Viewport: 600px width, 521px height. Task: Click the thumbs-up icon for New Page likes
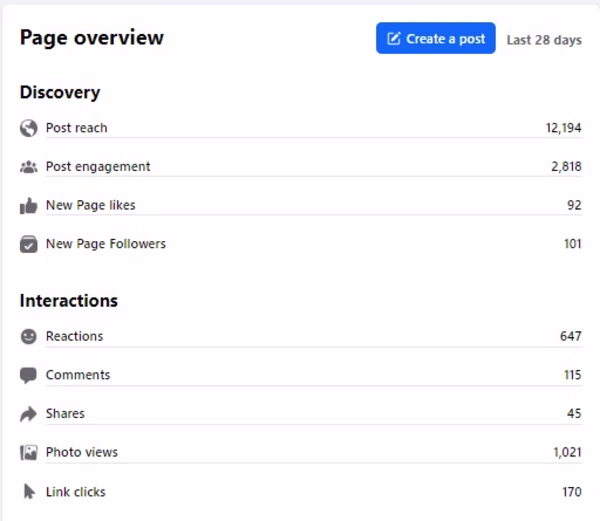28,206
